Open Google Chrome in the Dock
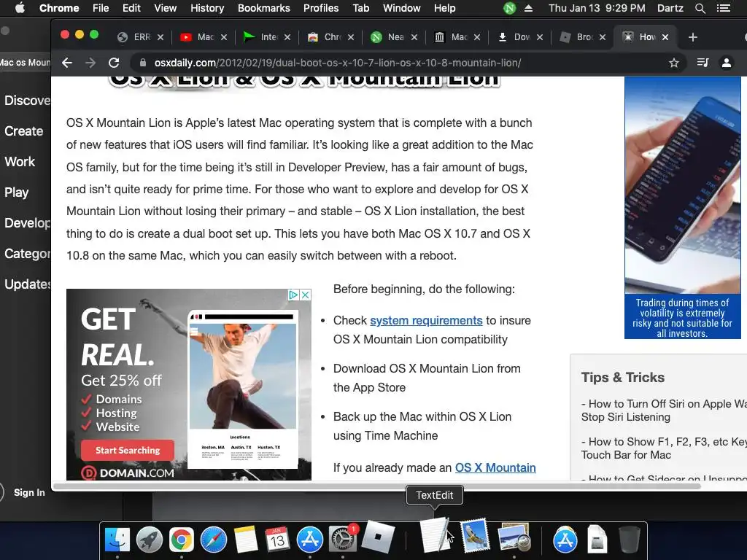Screen dimensions: 747x560 pyautogui.click(x=182, y=540)
